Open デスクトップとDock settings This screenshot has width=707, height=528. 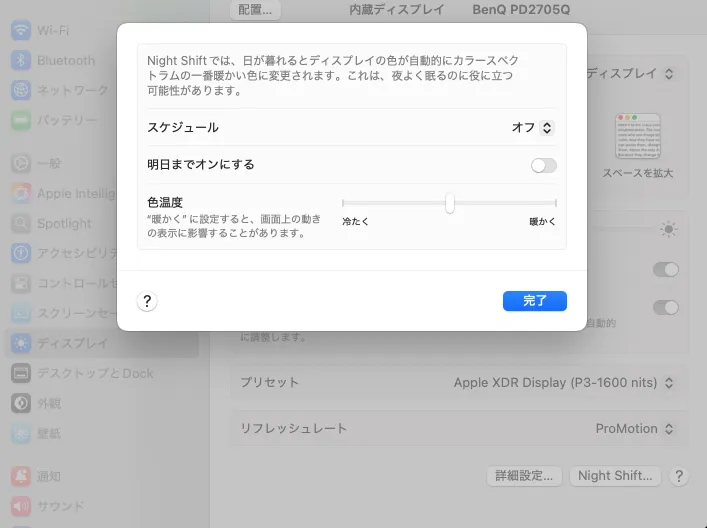pos(102,373)
